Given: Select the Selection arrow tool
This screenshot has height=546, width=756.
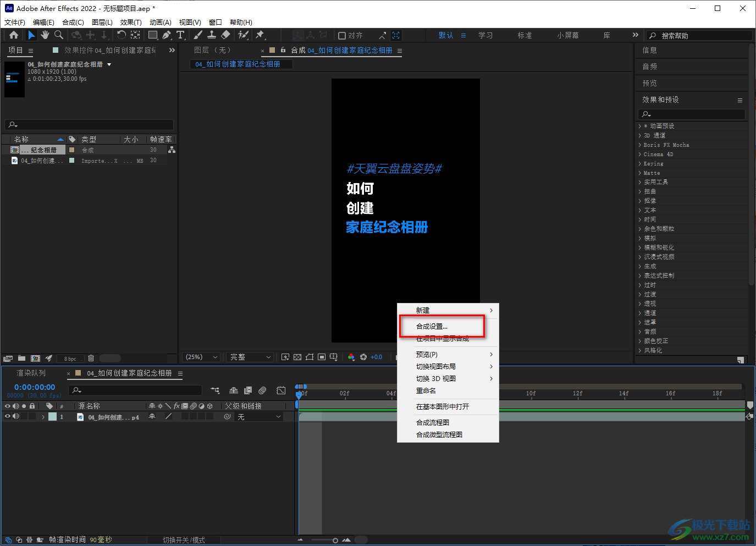Looking at the screenshot, I should (x=31, y=35).
